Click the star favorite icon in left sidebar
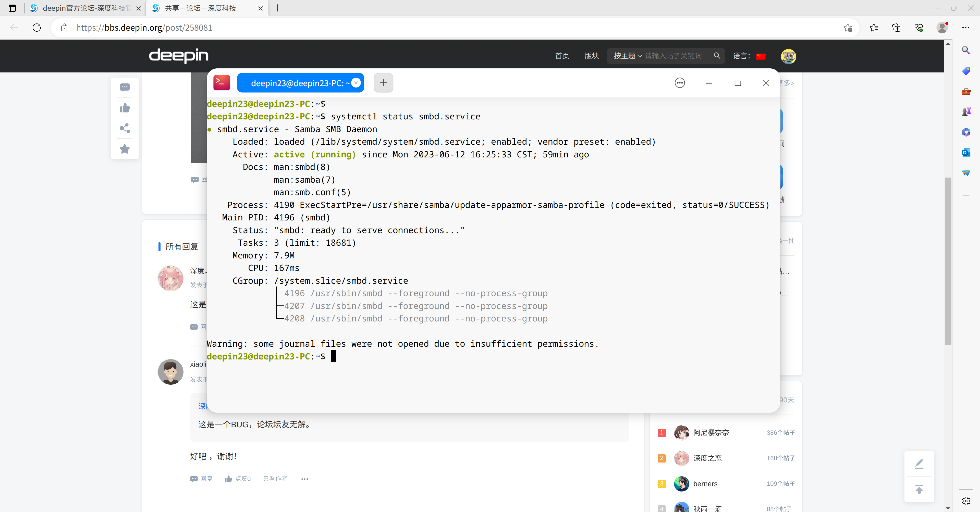Image resolution: width=980 pixels, height=512 pixels. [x=124, y=149]
